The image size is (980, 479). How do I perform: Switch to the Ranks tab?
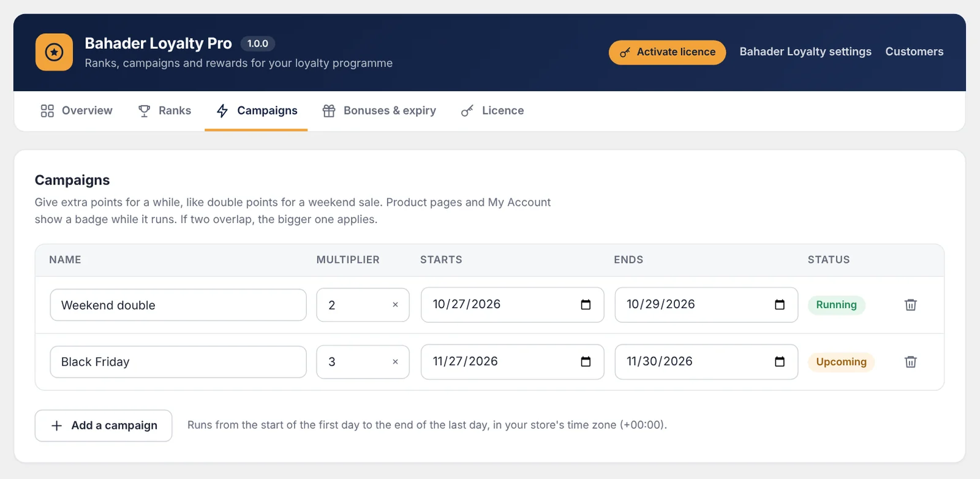tap(165, 111)
